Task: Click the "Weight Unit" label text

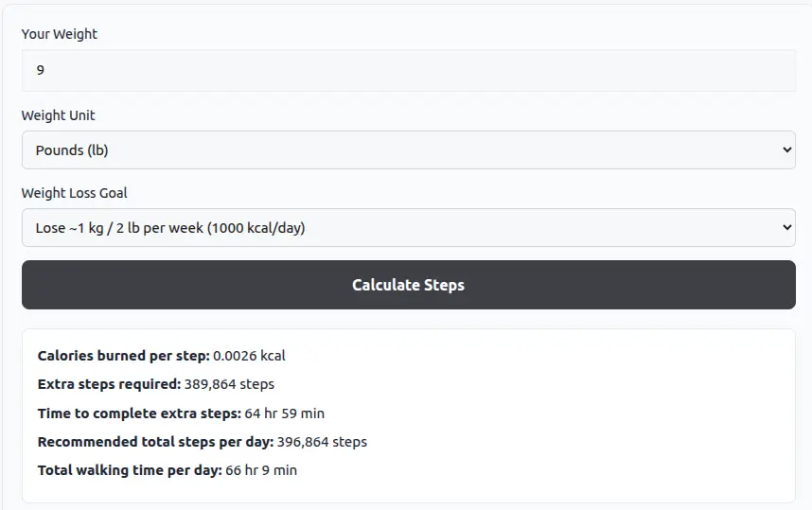Action: pyautogui.click(x=59, y=115)
